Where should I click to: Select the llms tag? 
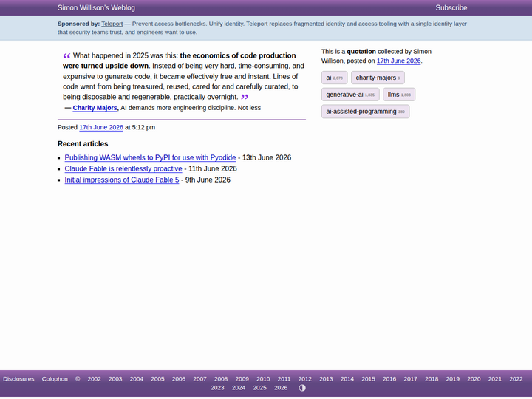tap(399, 95)
